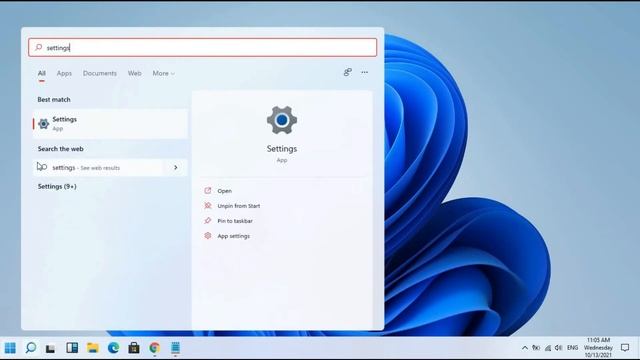
Task: Click the volume speaker icon in tray
Action: (559, 348)
